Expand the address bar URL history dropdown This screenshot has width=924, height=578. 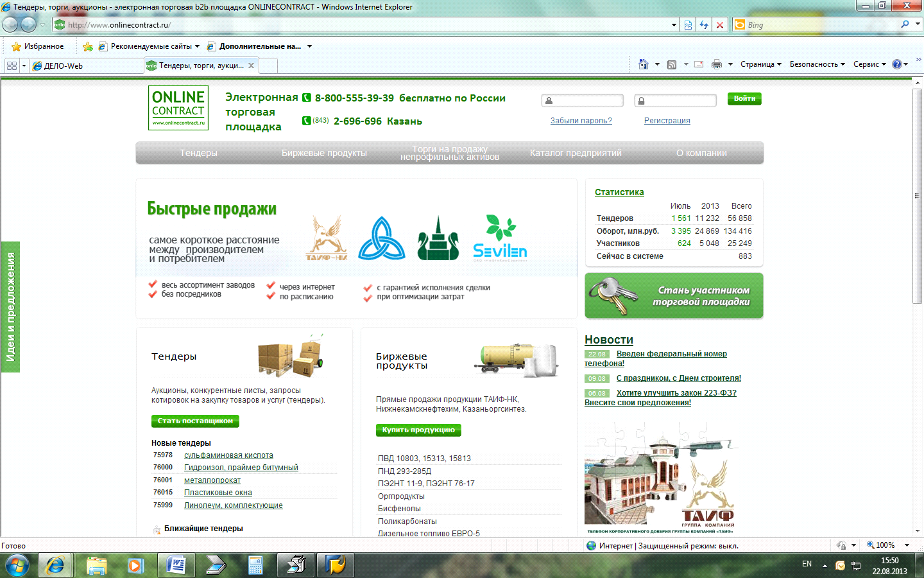pyautogui.click(x=674, y=25)
